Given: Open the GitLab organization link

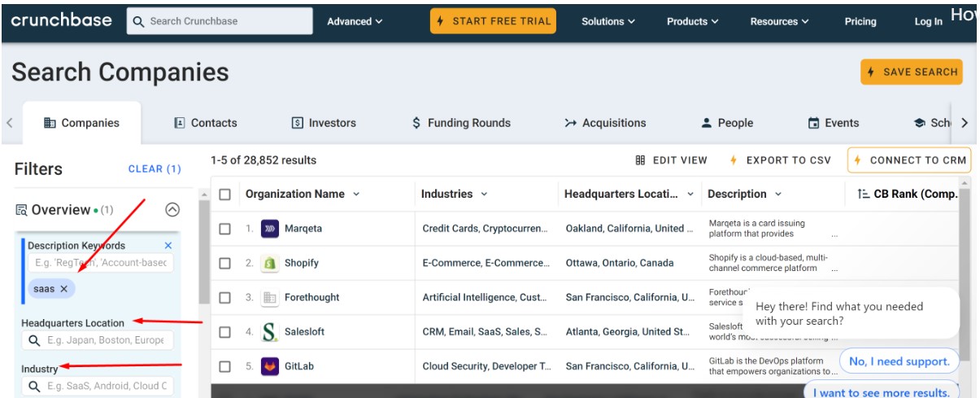Looking at the screenshot, I should 299,366.
